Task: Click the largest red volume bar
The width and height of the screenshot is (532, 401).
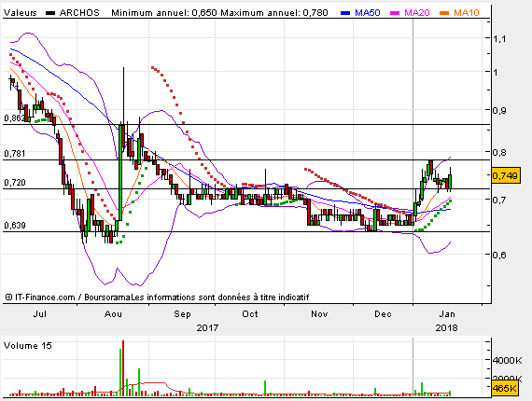Action: pos(123,368)
